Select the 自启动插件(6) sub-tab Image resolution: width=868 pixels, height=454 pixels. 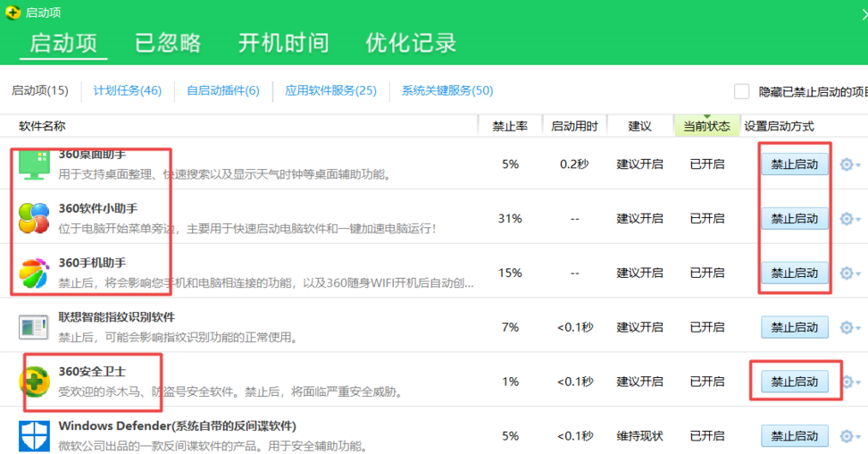[x=223, y=90]
